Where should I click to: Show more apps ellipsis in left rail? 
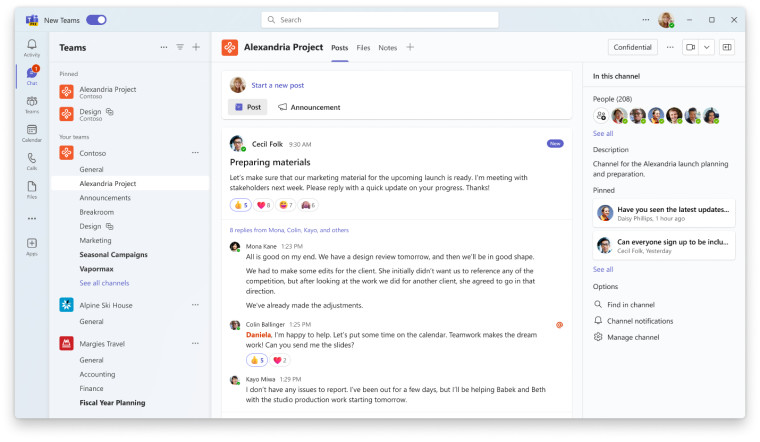32,219
